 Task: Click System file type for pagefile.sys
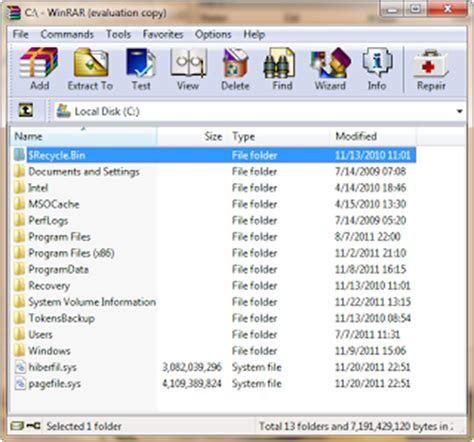[257, 383]
